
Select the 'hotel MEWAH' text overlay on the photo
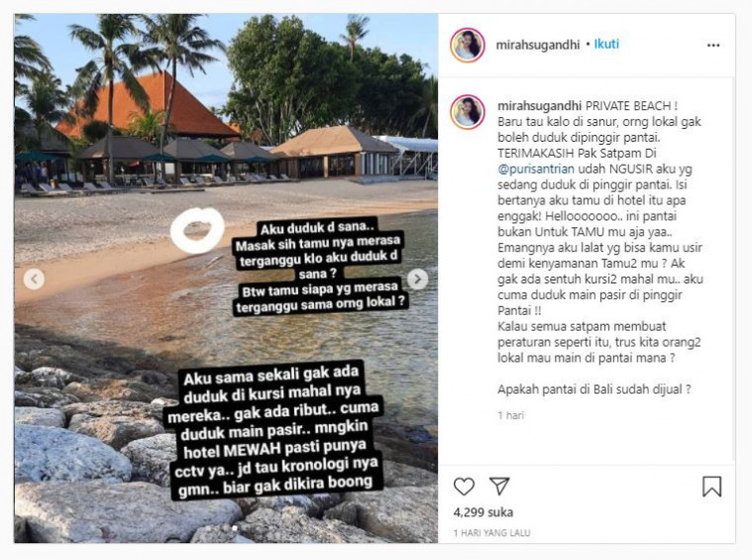click(275, 430)
